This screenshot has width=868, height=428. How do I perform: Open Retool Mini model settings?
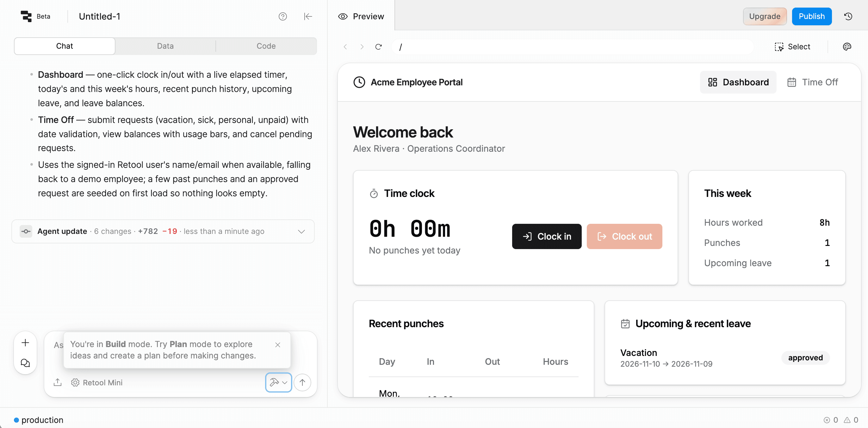97,382
